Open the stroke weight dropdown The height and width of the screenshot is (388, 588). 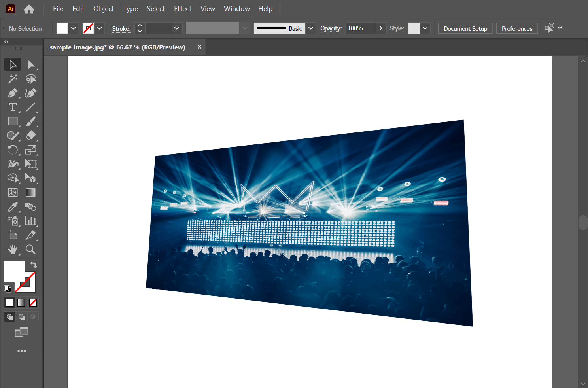[x=176, y=28]
